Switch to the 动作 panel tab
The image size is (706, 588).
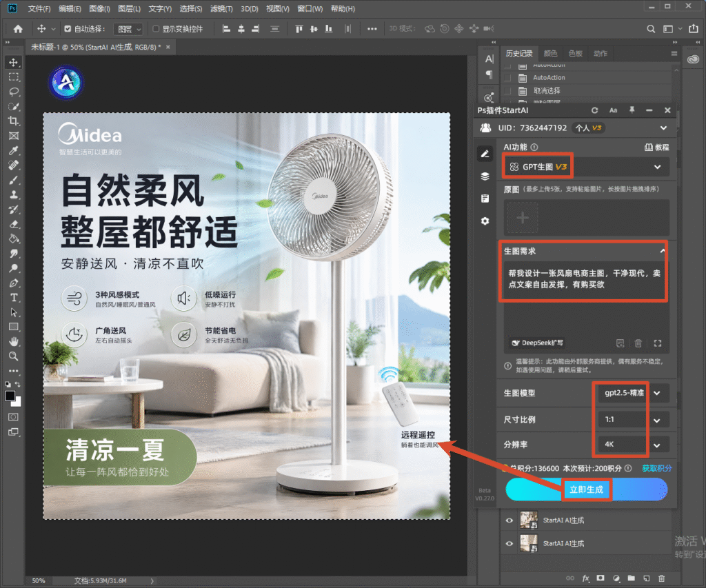[x=601, y=54]
